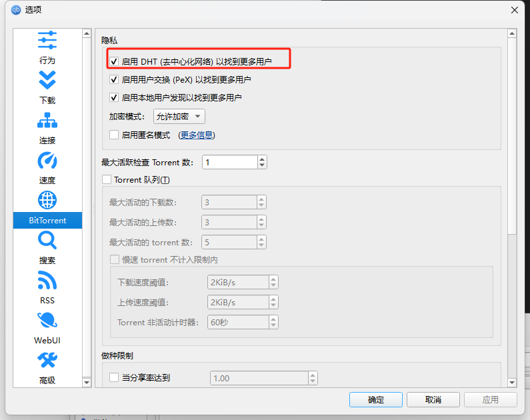Toggle 启用 DHT (去中心化网络) checkbox
The width and height of the screenshot is (530, 420).
click(x=114, y=61)
